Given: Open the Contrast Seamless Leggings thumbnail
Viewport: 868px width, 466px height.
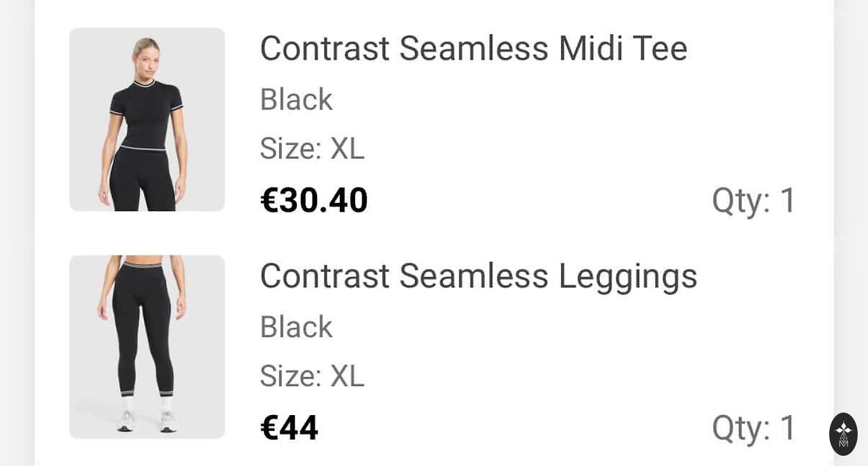Looking at the screenshot, I should tap(147, 347).
